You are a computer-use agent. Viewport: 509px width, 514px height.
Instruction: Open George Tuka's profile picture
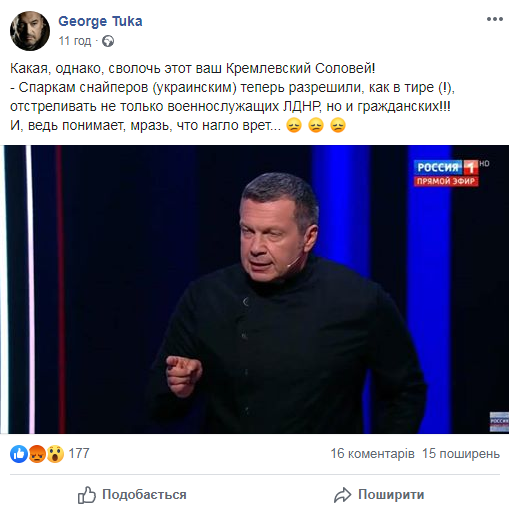[x=30, y=31]
